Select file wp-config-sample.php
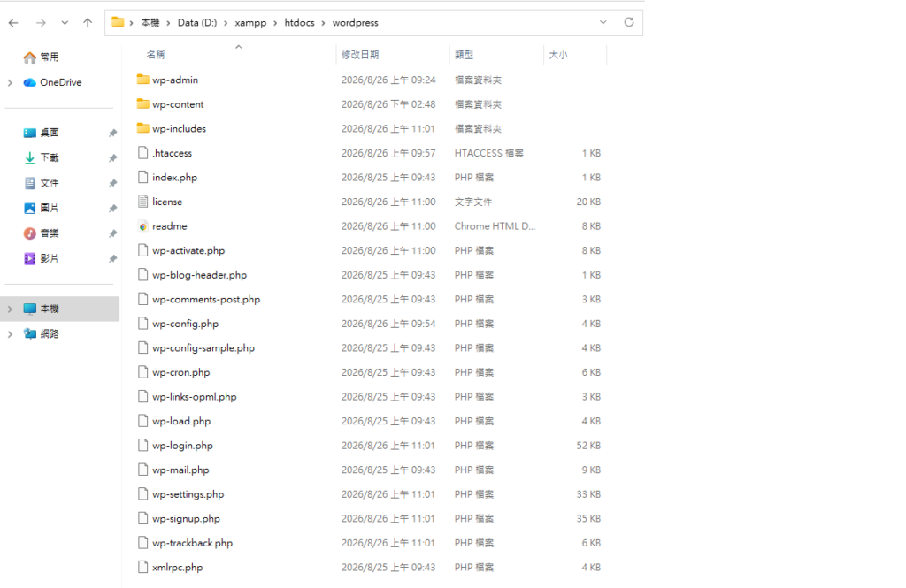Viewport: 906px width, 588px height. coord(203,347)
